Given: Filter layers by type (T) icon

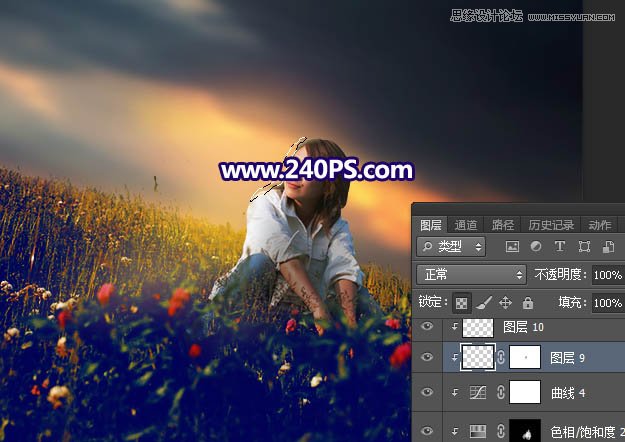Looking at the screenshot, I should pos(559,247).
